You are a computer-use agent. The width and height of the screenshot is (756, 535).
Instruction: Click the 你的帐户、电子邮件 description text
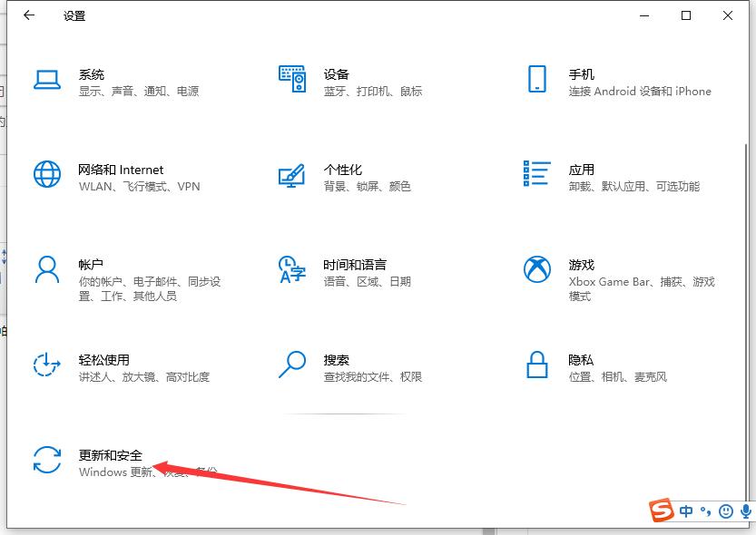[x=150, y=288]
